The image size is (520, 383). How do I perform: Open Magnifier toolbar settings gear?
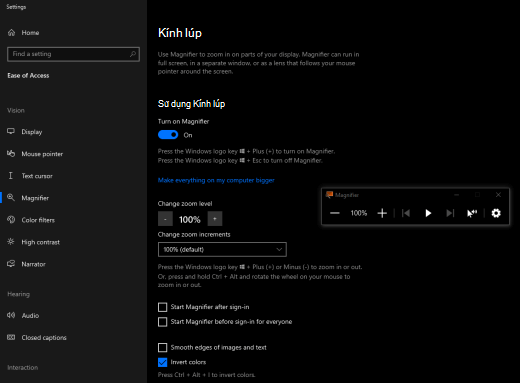tap(496, 213)
